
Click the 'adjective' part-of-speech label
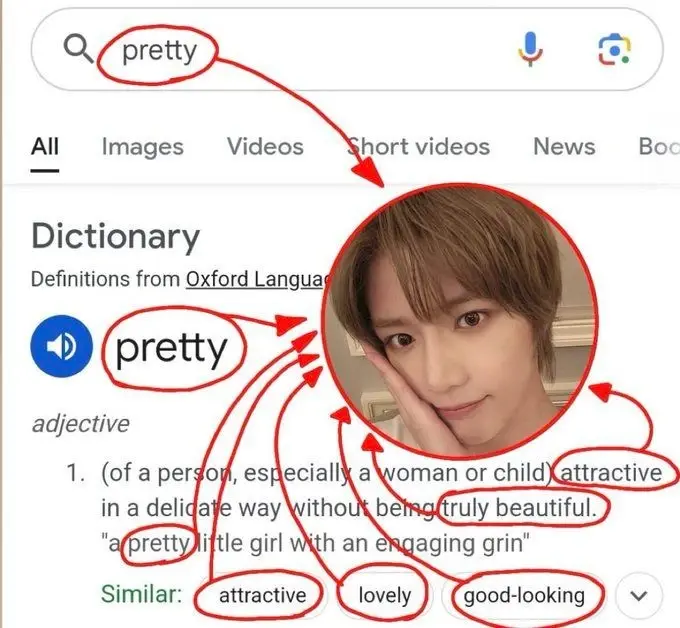80,424
